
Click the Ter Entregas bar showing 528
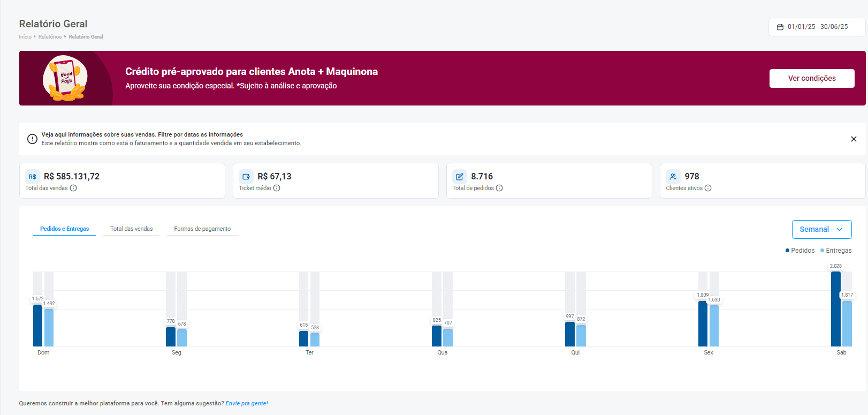click(315, 339)
